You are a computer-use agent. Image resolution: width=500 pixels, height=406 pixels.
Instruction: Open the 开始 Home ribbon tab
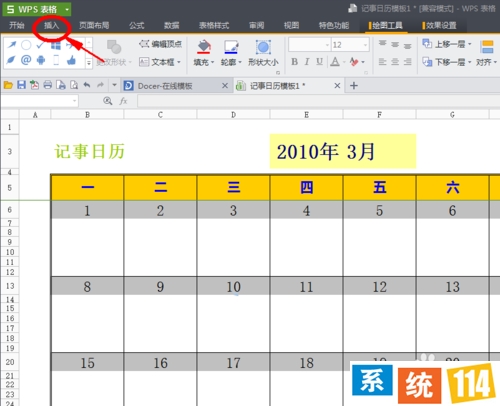[x=17, y=25]
